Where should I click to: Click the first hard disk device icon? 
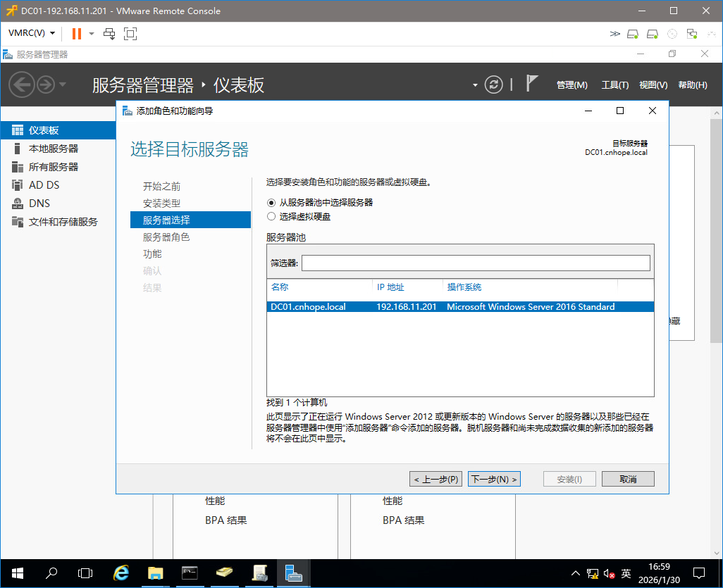click(633, 34)
